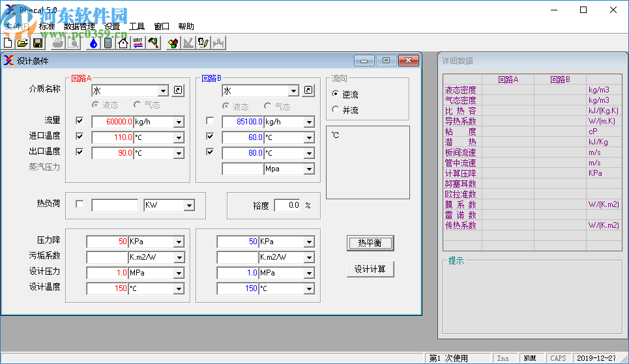Click the 液态密度 row in 详细数据

coord(533,90)
